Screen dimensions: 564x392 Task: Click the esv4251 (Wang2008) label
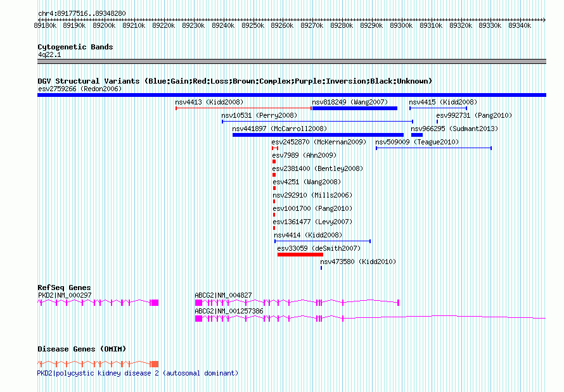click(307, 182)
